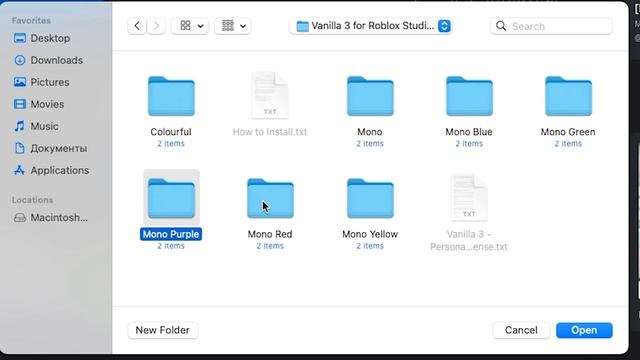Click the Search field
The width and height of the screenshot is (640, 360).
coord(551,26)
